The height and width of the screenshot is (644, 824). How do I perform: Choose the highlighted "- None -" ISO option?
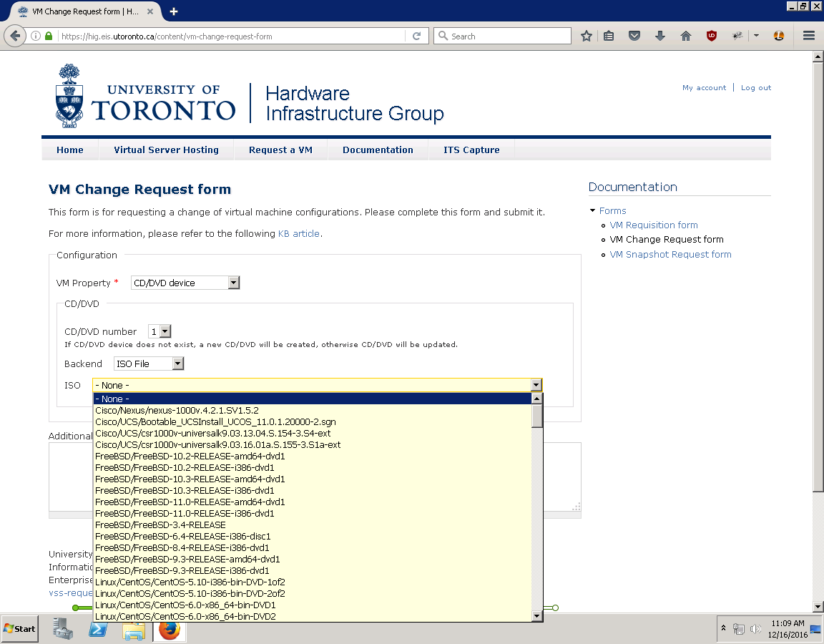coord(312,399)
